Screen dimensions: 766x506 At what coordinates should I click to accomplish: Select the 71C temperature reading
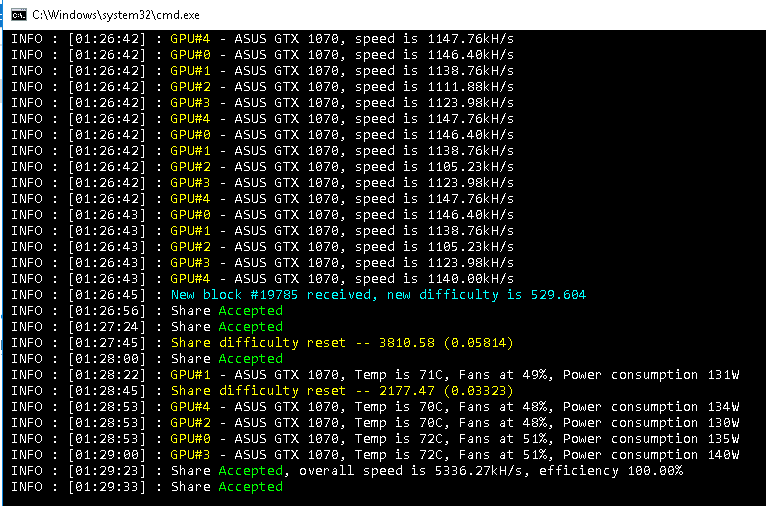point(431,375)
